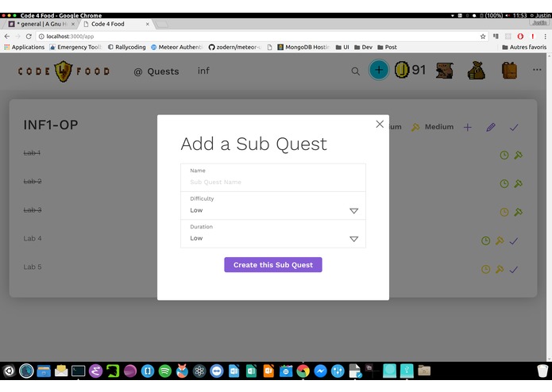Select the INF1-OP quest title
Screen dimensions: 552x392
[x=51, y=125]
